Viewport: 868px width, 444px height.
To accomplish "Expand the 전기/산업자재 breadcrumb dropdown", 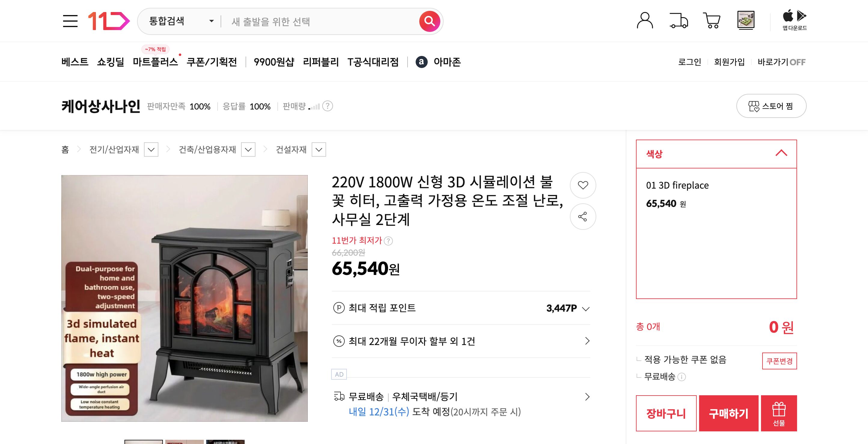I will pos(152,149).
